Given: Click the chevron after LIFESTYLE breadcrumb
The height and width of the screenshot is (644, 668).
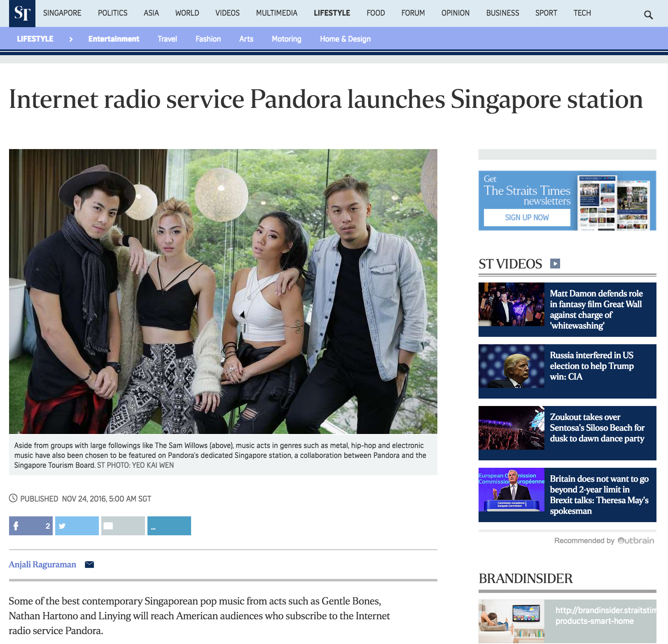Looking at the screenshot, I should [71, 39].
